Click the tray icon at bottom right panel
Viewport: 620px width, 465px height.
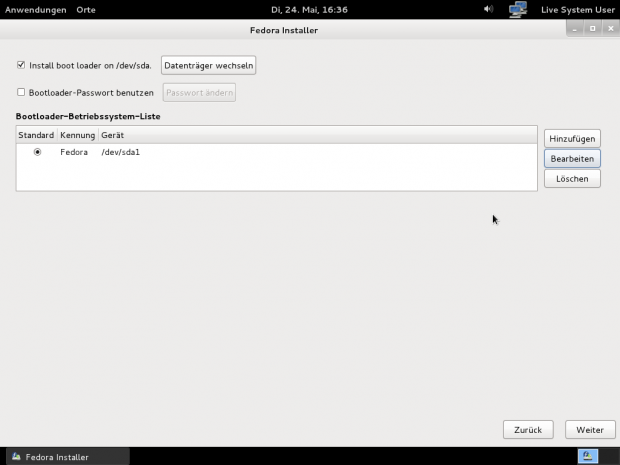click(589, 456)
